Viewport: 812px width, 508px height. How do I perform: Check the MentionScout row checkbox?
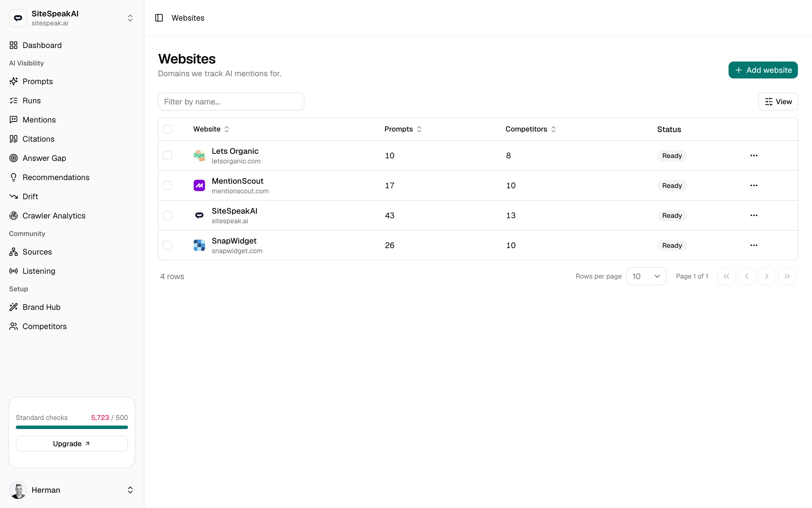point(167,185)
